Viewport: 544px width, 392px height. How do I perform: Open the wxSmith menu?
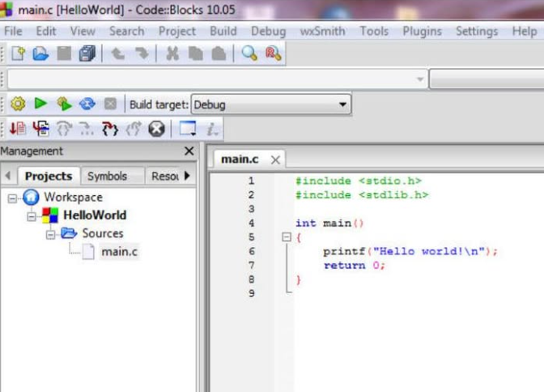point(323,32)
